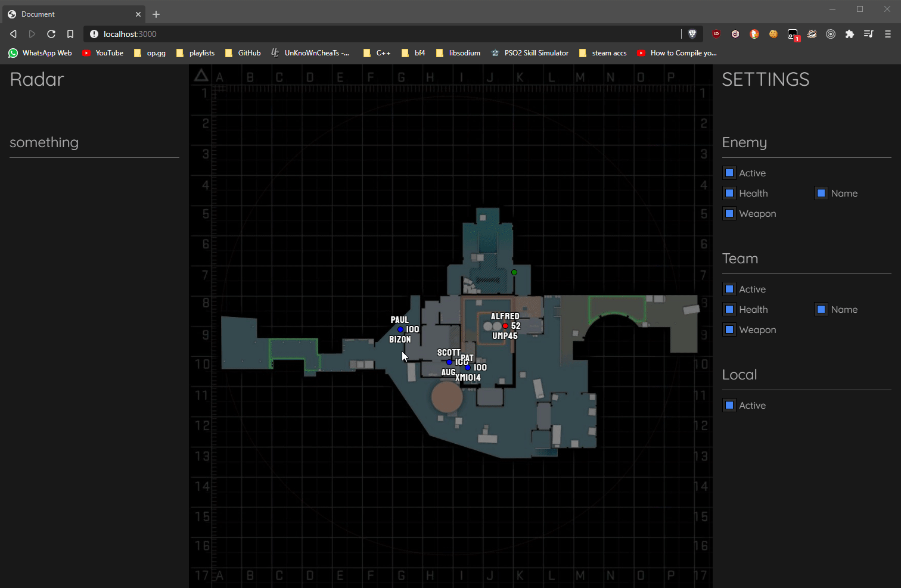The height and width of the screenshot is (588, 901).
Task: Toggle Team Active checkbox
Action: point(729,289)
